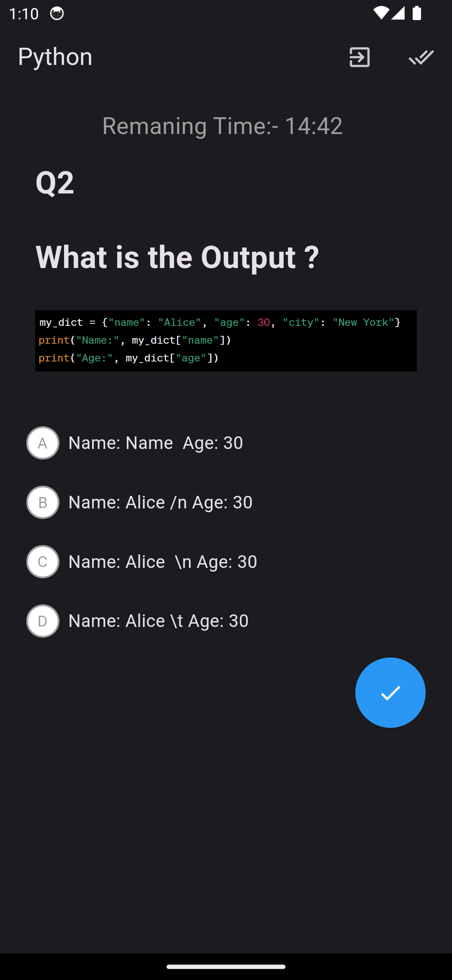Tap the blue checkmark confirm button
Viewport: 452px width, 980px height.
390,693
